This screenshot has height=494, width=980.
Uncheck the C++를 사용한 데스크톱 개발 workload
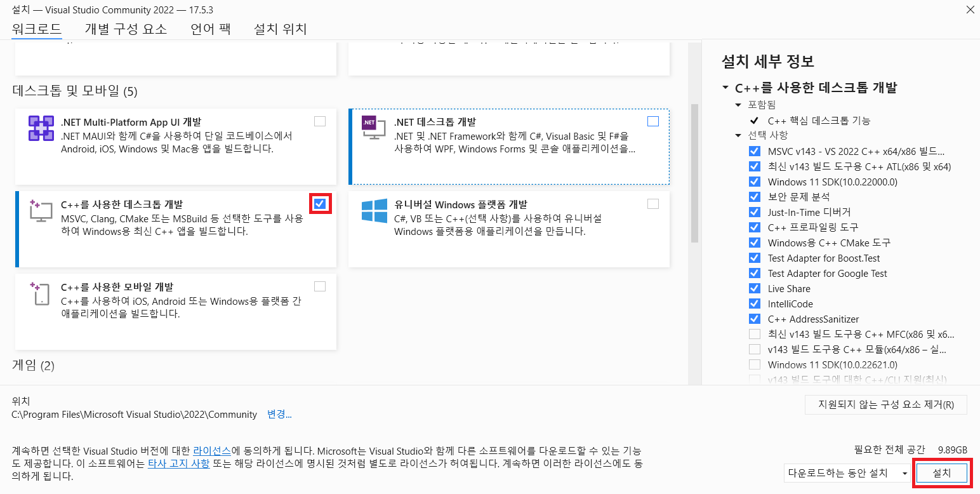click(x=320, y=204)
